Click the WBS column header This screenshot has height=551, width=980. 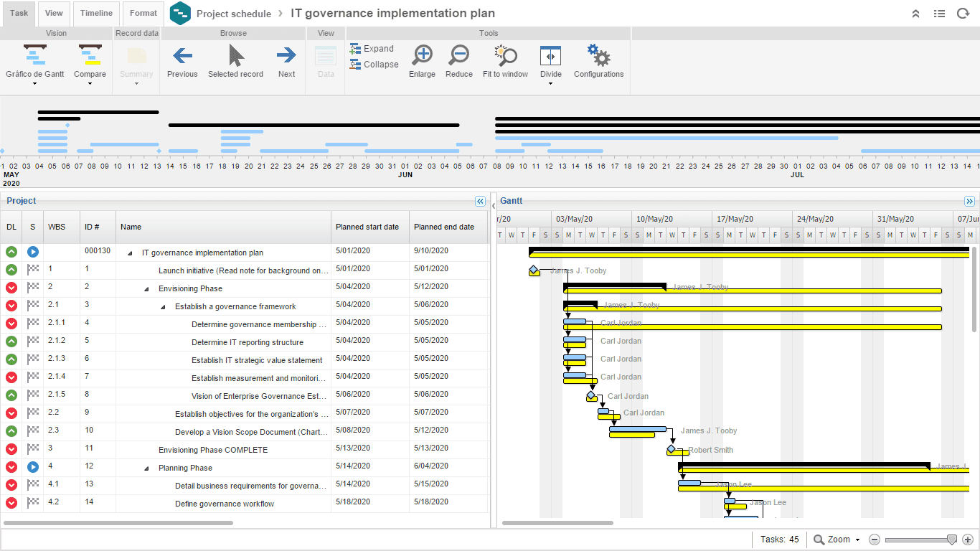coord(61,227)
